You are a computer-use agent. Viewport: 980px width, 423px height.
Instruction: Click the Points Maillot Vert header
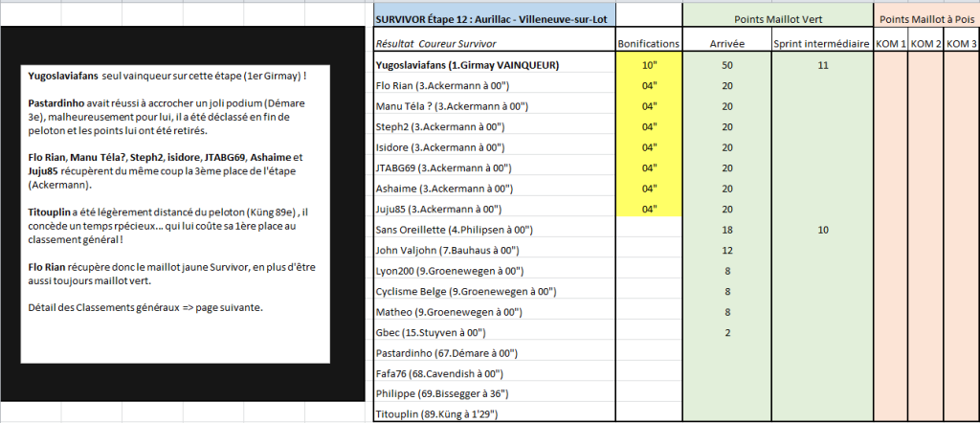[x=776, y=18]
